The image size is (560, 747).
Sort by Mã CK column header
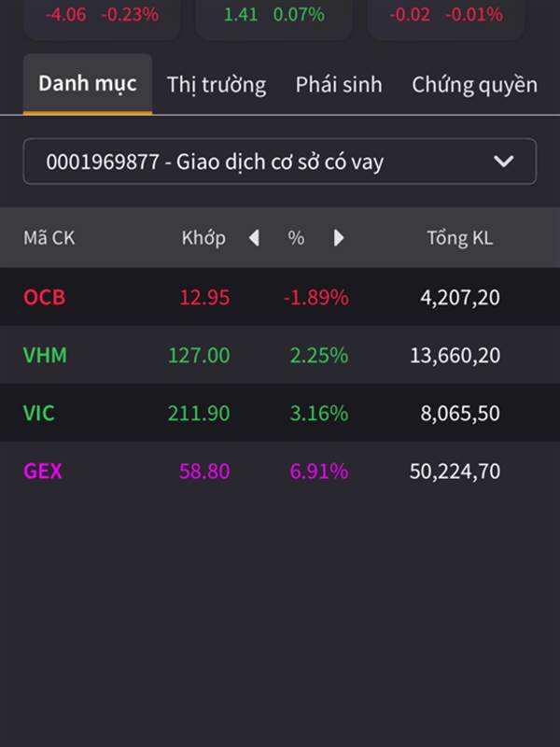(x=49, y=238)
